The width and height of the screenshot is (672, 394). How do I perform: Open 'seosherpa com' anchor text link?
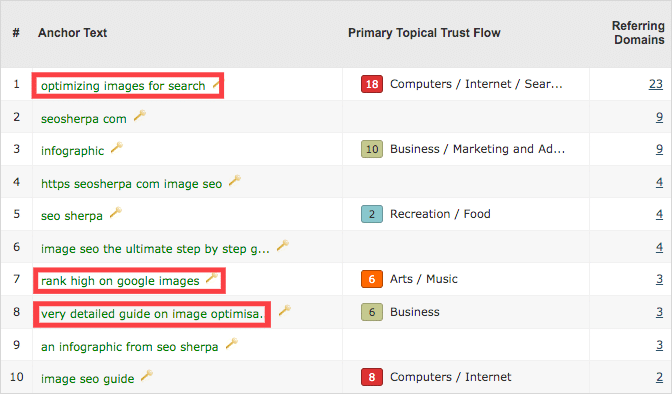(x=84, y=119)
